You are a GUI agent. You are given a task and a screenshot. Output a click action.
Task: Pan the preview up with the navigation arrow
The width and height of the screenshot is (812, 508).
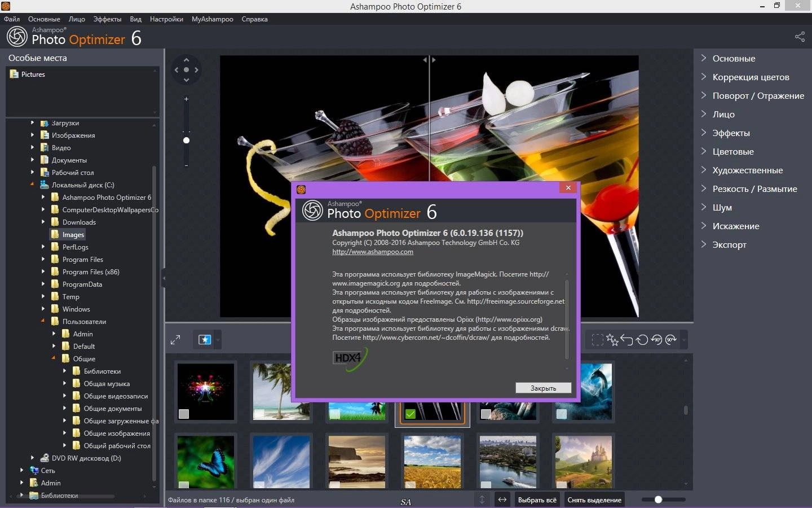186,60
